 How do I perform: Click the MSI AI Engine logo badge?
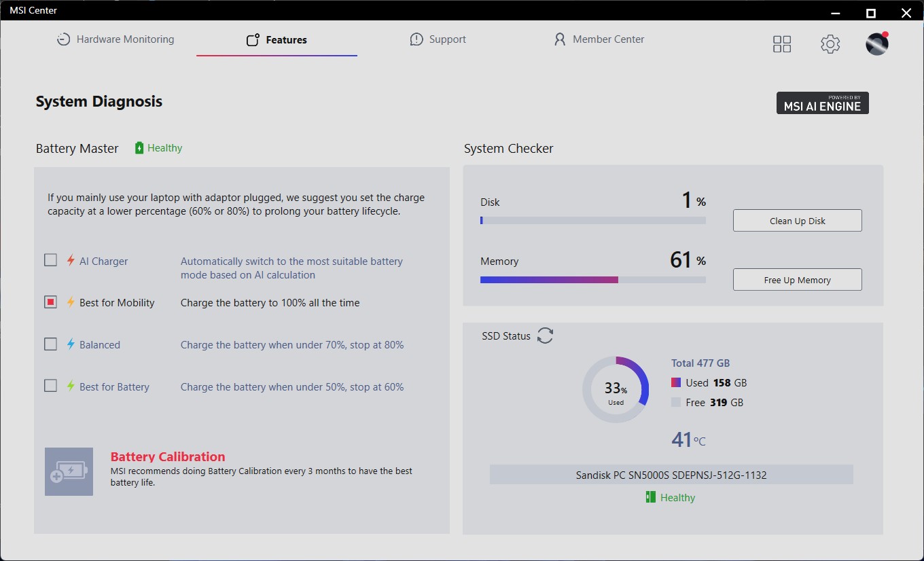tap(822, 103)
